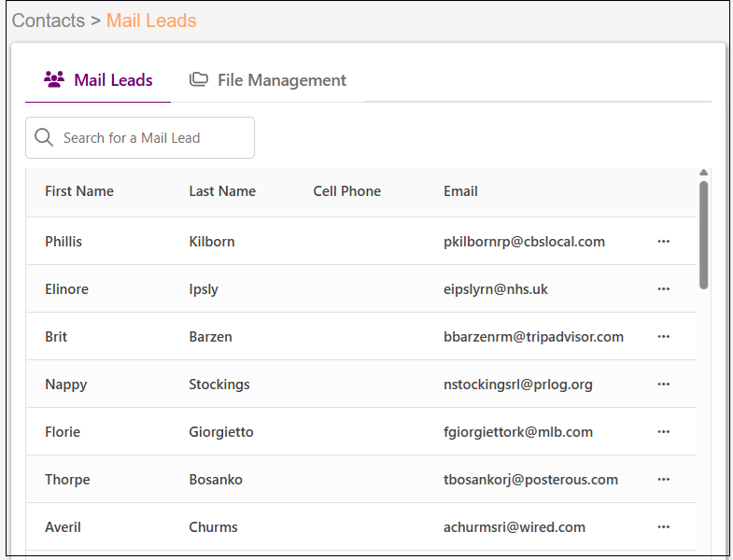The width and height of the screenshot is (733, 560).
Task: Click the Cell Phone column header
Action: click(x=346, y=191)
